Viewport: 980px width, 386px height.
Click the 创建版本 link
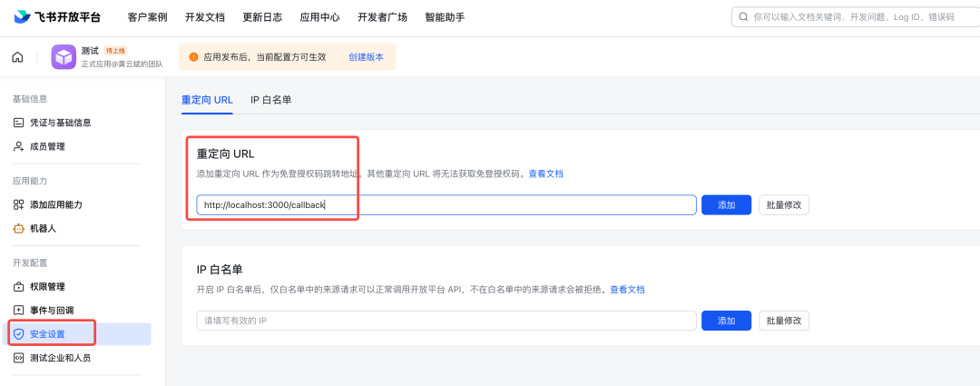pos(367,57)
